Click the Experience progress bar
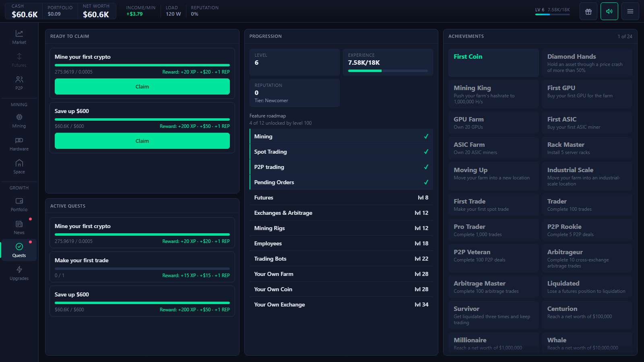Screen dimensions: 644x362 coord(388,71)
